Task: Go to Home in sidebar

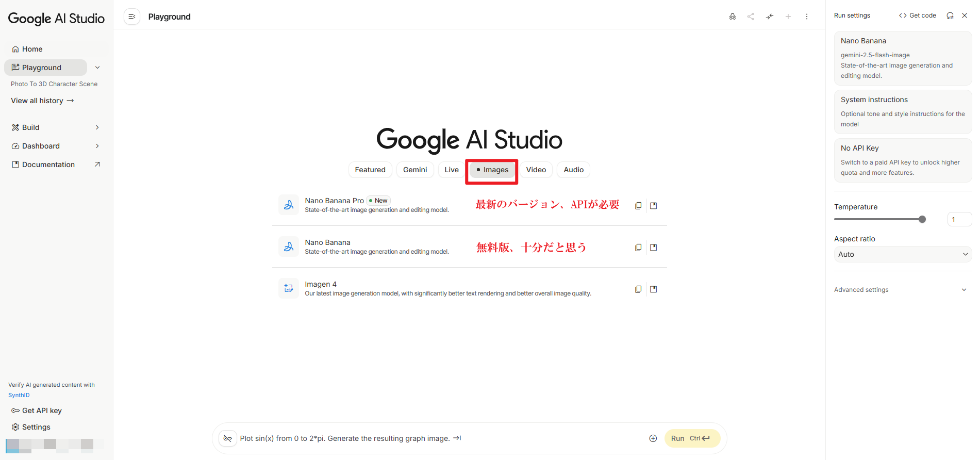Action: (x=27, y=49)
